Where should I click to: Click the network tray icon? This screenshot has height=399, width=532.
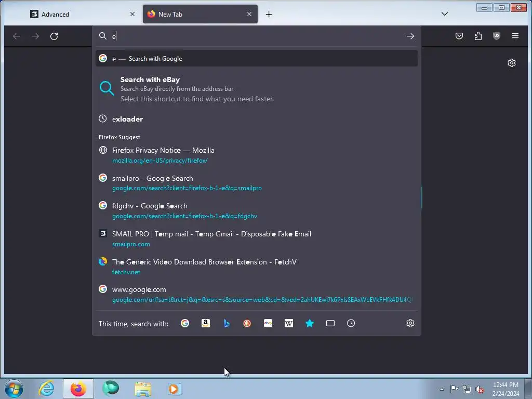467,389
